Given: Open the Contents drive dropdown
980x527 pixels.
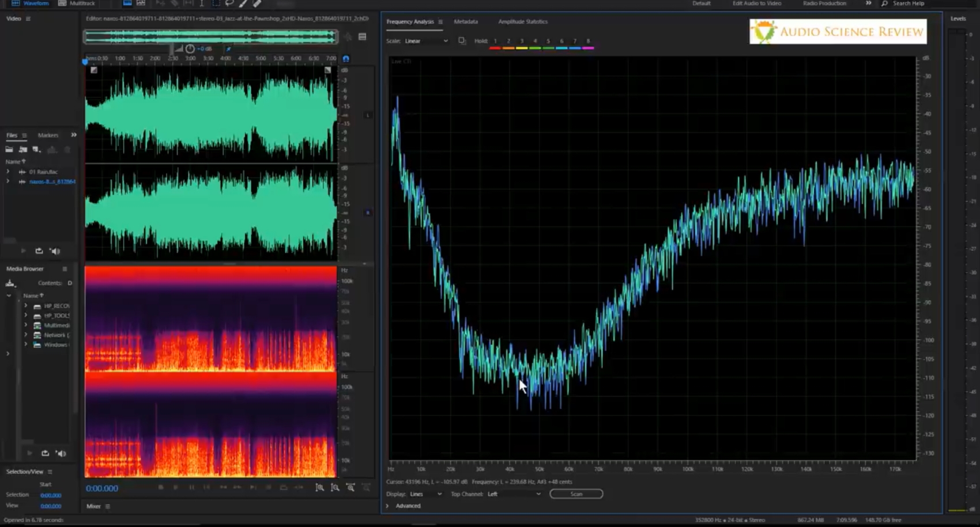Looking at the screenshot, I should coord(70,283).
